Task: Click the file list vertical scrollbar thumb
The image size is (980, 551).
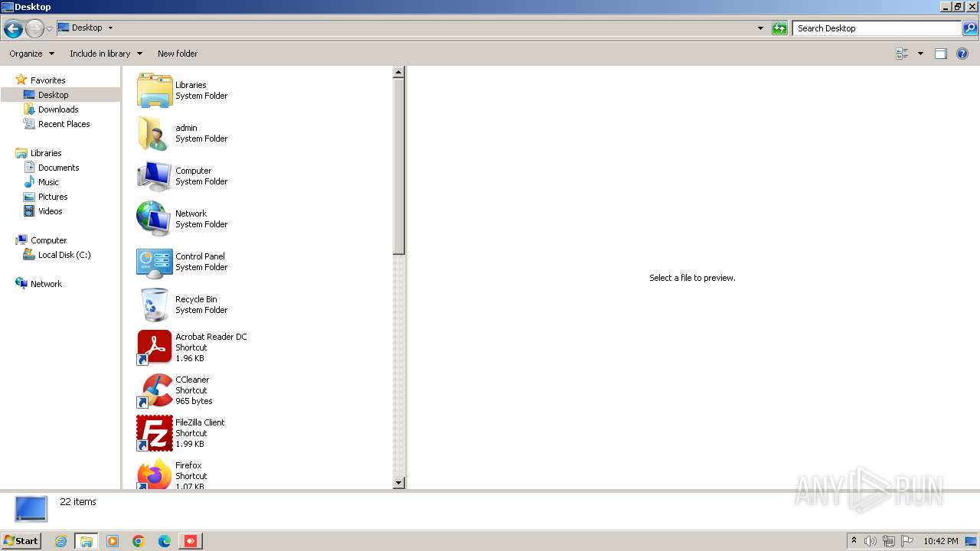Action: [x=398, y=166]
